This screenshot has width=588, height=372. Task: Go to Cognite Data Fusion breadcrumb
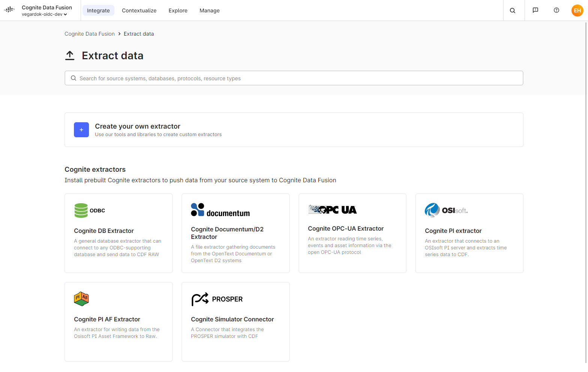pyautogui.click(x=90, y=34)
